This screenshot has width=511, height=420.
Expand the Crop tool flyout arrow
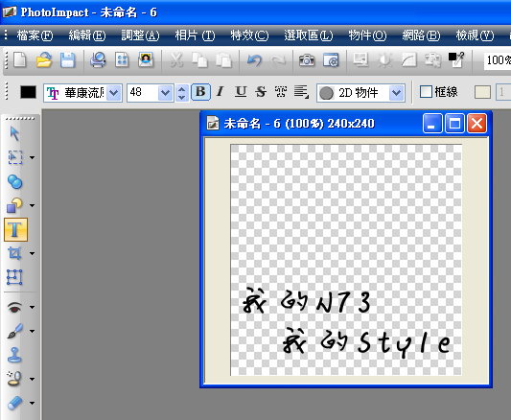point(32,253)
